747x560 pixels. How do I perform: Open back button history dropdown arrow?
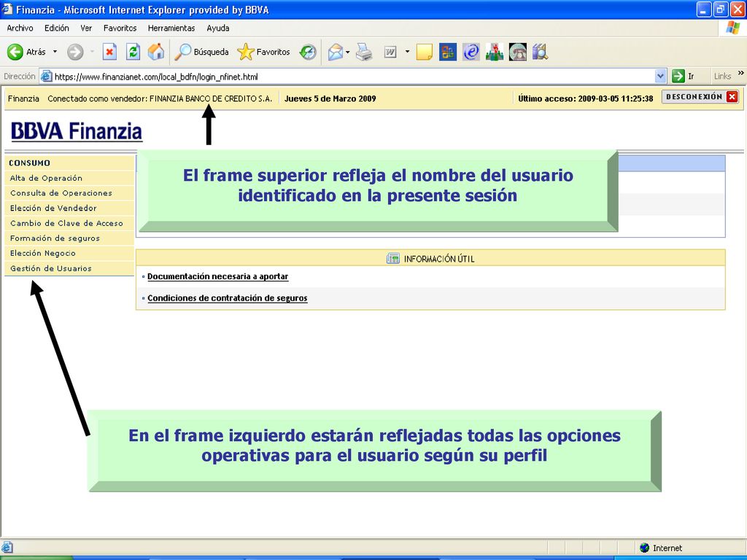pyautogui.click(x=55, y=52)
